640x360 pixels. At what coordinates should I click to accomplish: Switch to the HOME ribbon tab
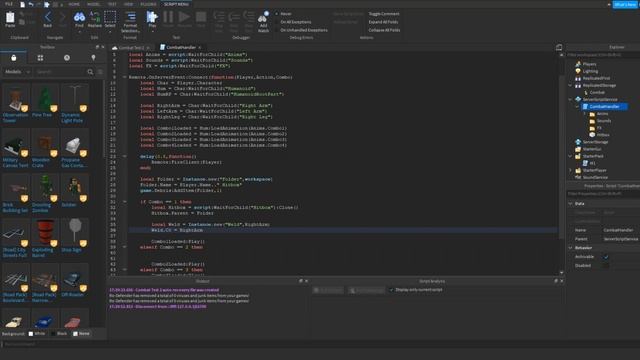click(74, 4)
